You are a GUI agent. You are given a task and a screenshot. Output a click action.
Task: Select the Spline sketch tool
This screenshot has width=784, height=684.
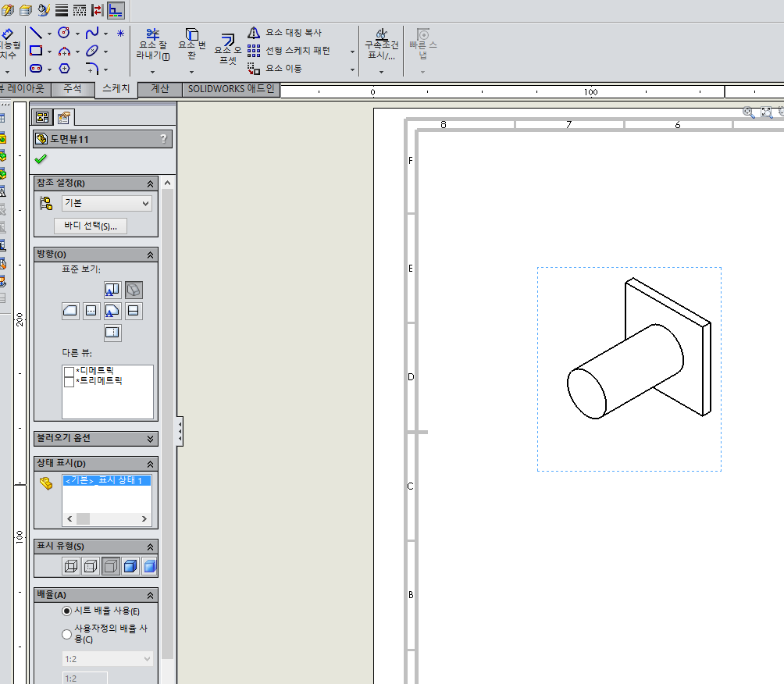coord(92,33)
